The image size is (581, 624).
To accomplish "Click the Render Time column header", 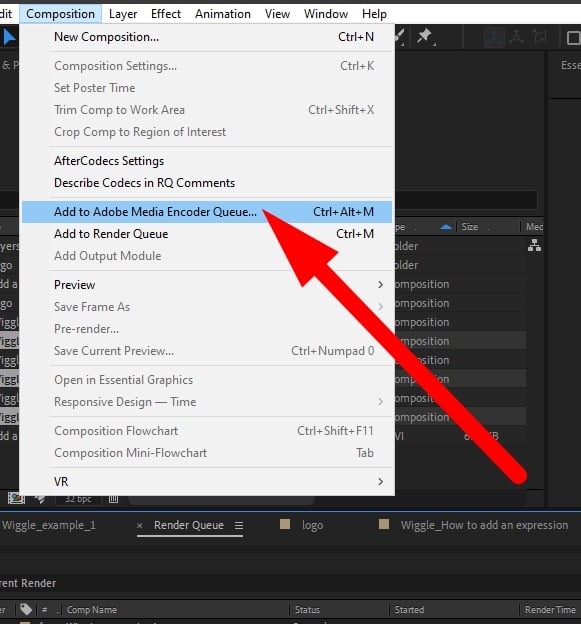I will tap(550, 610).
